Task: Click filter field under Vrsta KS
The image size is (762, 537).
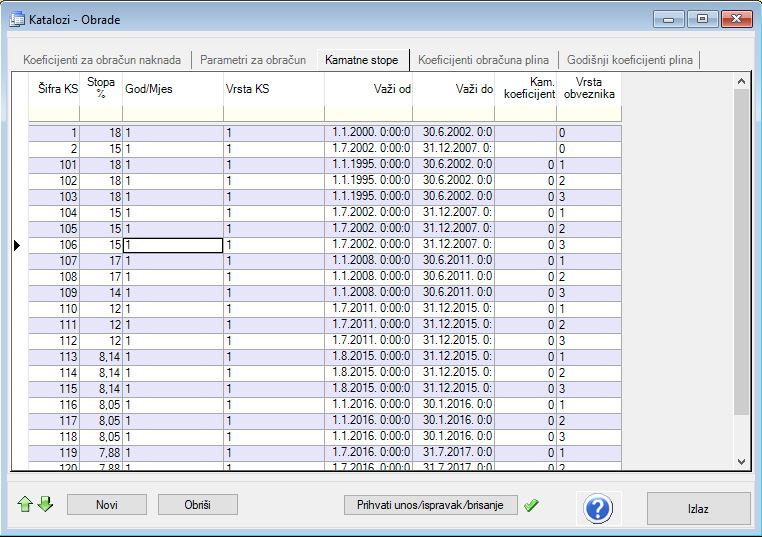Action: pyautogui.click(x=274, y=114)
